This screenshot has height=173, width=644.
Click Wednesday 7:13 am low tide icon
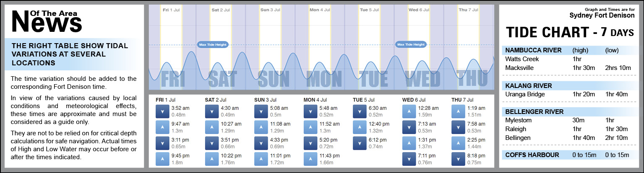click(409, 127)
